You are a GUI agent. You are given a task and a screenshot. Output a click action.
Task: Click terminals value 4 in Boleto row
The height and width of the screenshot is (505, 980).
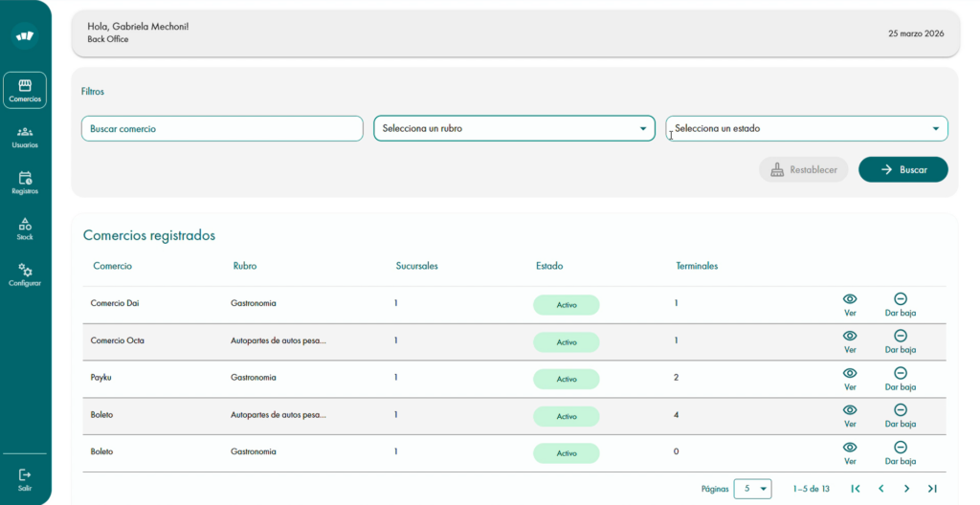point(677,414)
